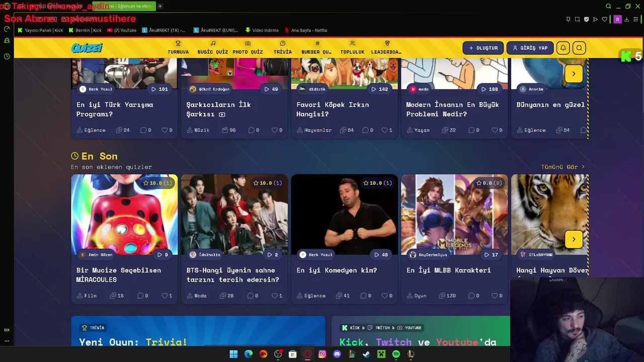Click the Hayvanlar category tag
This screenshot has height=362, width=644.
[x=314, y=130]
